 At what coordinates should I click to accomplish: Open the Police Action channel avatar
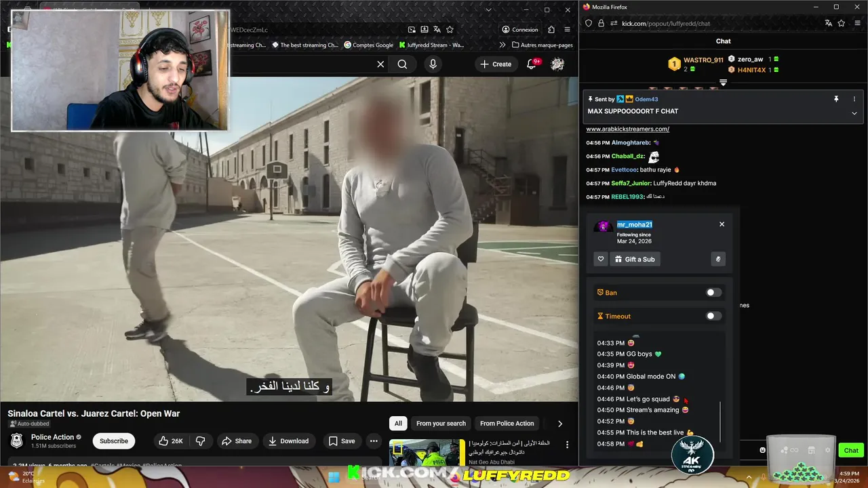tap(17, 441)
